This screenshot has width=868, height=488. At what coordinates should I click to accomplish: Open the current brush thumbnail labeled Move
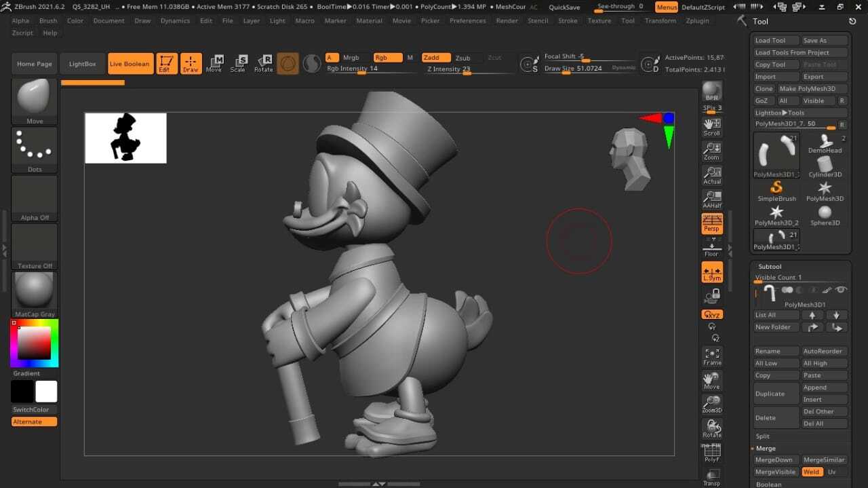point(35,102)
